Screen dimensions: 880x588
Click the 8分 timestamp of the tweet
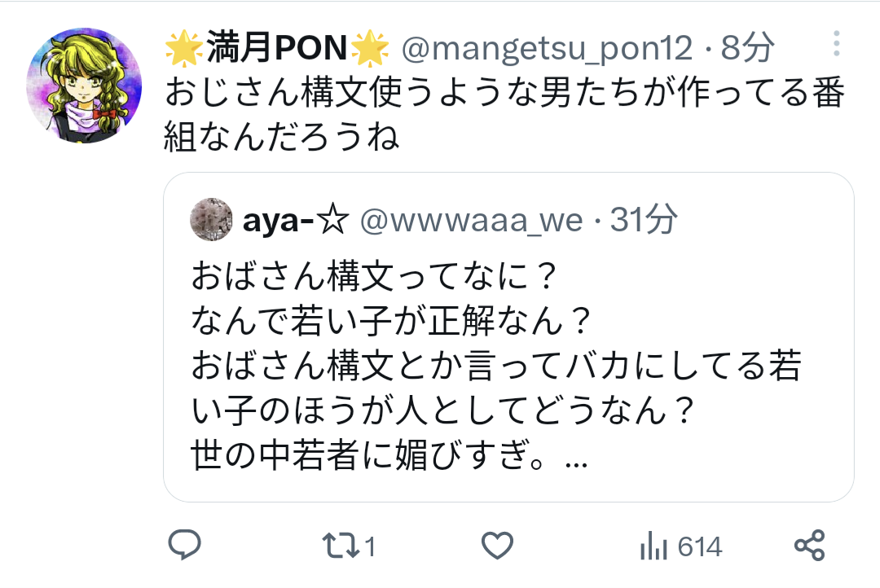pos(747,47)
